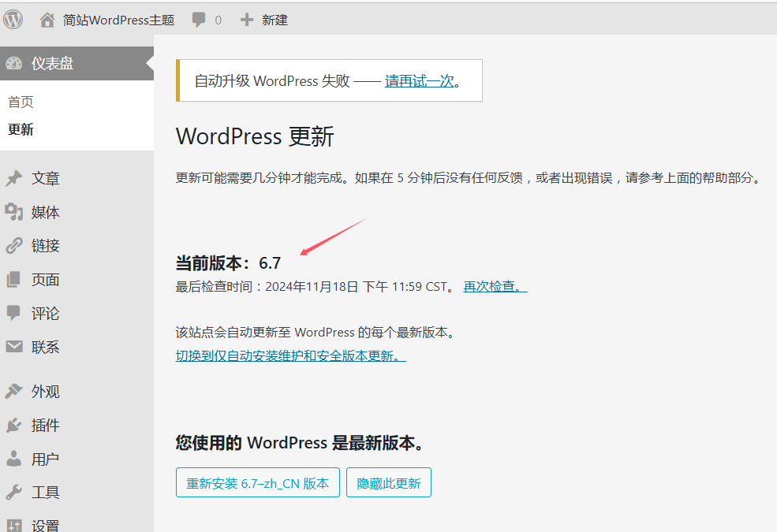
Task: Select the 更新 submenu item
Action: (x=21, y=130)
